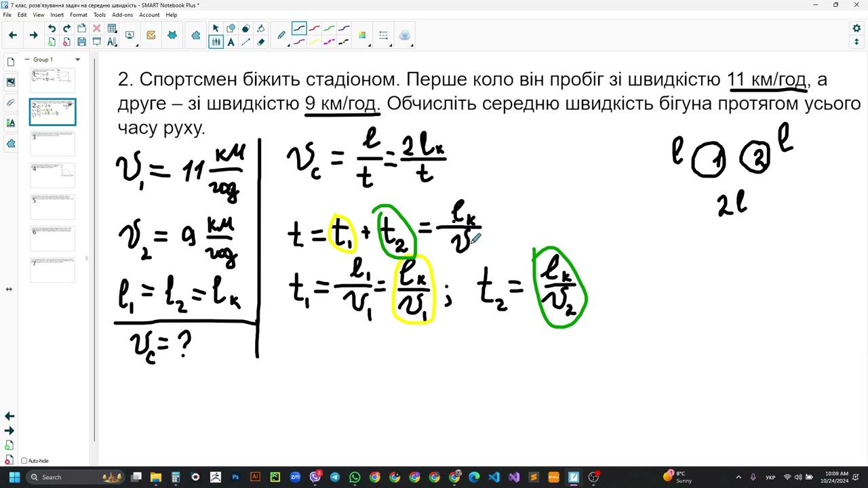The height and width of the screenshot is (488, 868).
Task: Click the Save floppy disk icon
Action: pyautogui.click(x=81, y=42)
